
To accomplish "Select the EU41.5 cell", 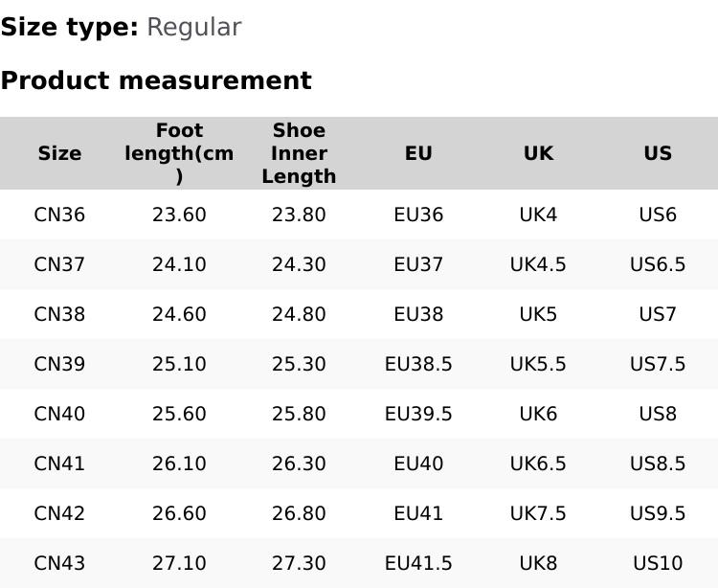I will (418, 563).
